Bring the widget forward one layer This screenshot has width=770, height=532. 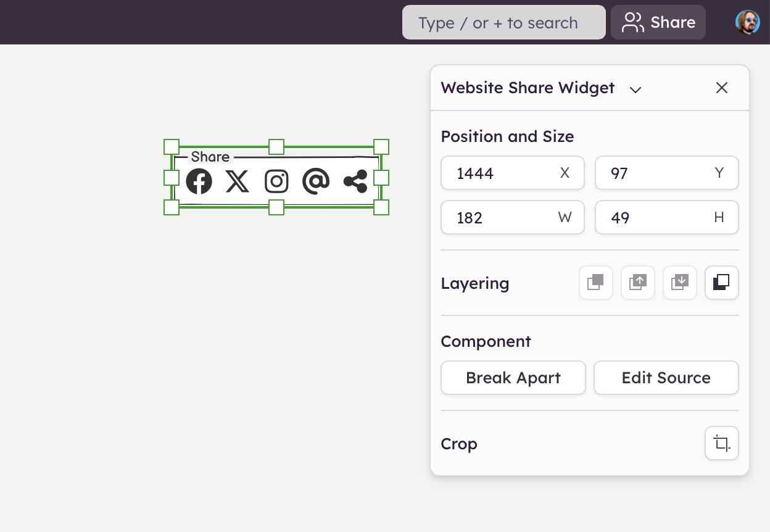tap(638, 283)
